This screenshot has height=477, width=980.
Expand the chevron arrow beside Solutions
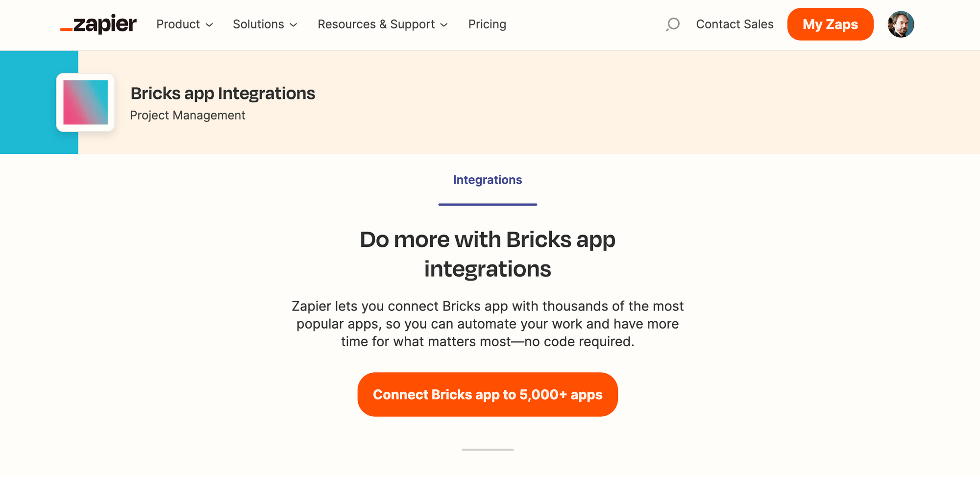pos(294,25)
